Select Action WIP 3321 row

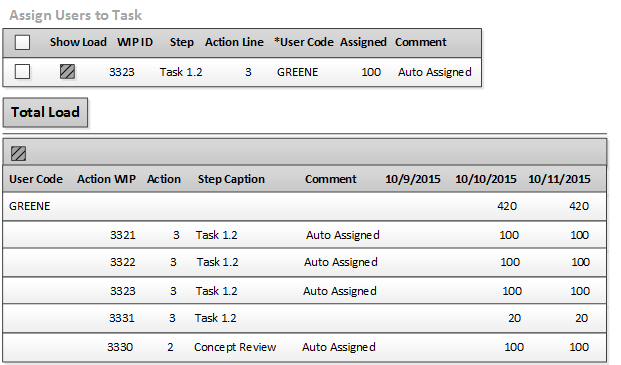pos(304,235)
